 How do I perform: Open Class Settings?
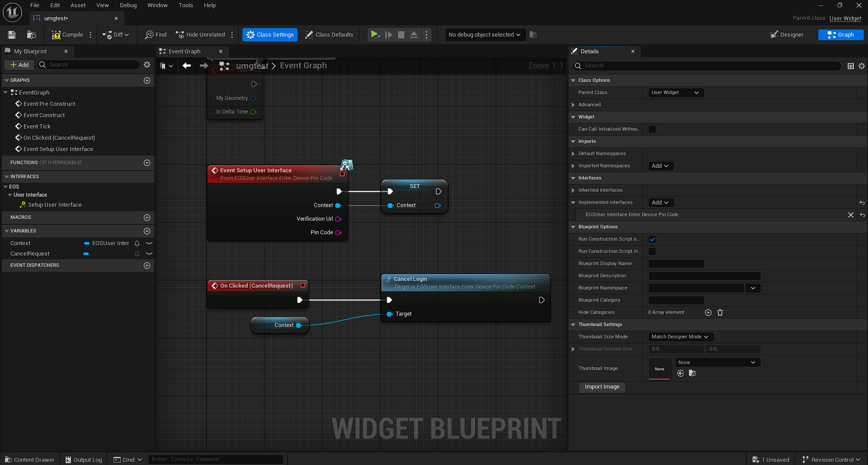pyautogui.click(x=270, y=34)
